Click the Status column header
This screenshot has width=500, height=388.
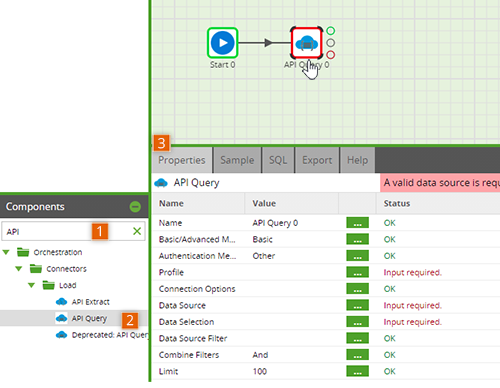coord(397,203)
